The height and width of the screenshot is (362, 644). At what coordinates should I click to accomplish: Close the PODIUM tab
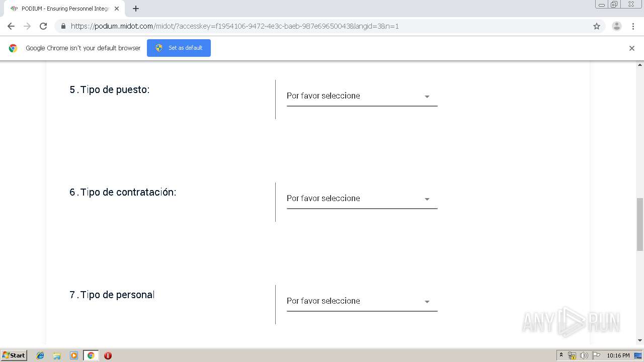tap(117, 9)
